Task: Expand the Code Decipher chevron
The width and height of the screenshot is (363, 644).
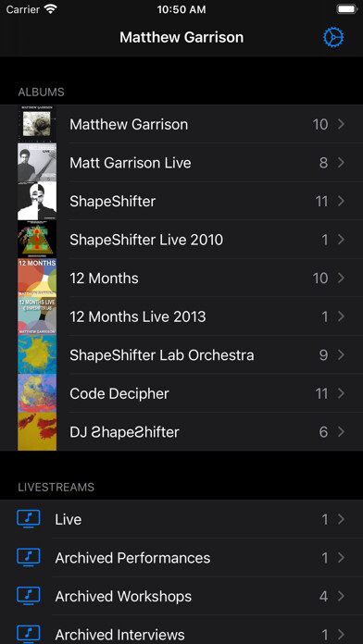Action: (341, 393)
